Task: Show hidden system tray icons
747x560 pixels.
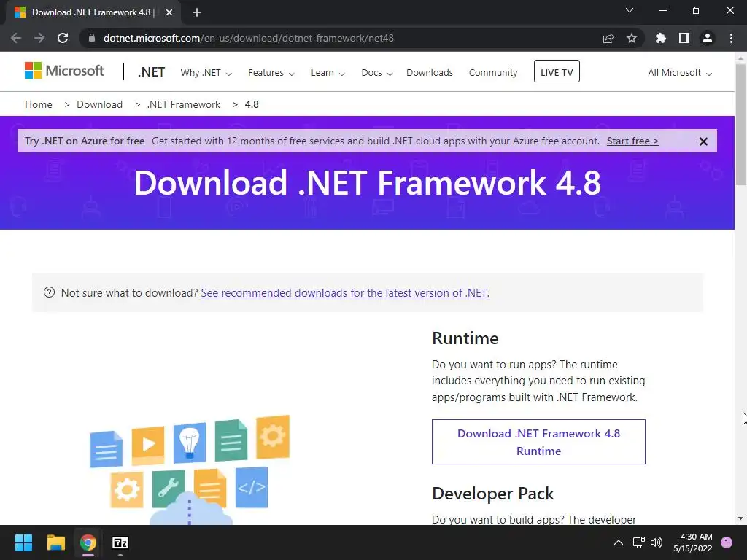Action: click(x=619, y=542)
